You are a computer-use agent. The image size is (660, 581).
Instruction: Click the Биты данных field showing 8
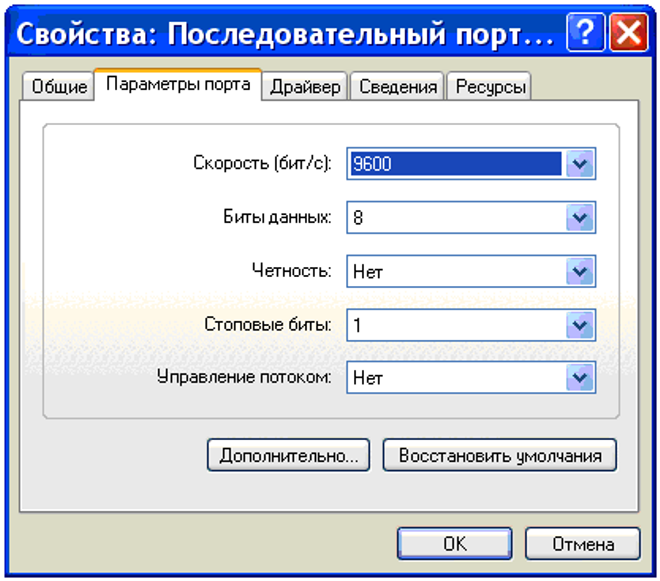click(455, 217)
